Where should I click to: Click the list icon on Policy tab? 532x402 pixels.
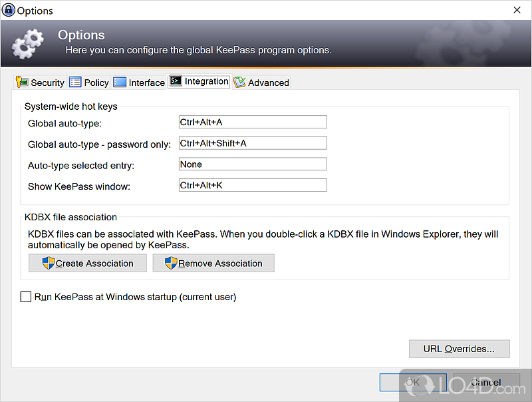point(75,82)
